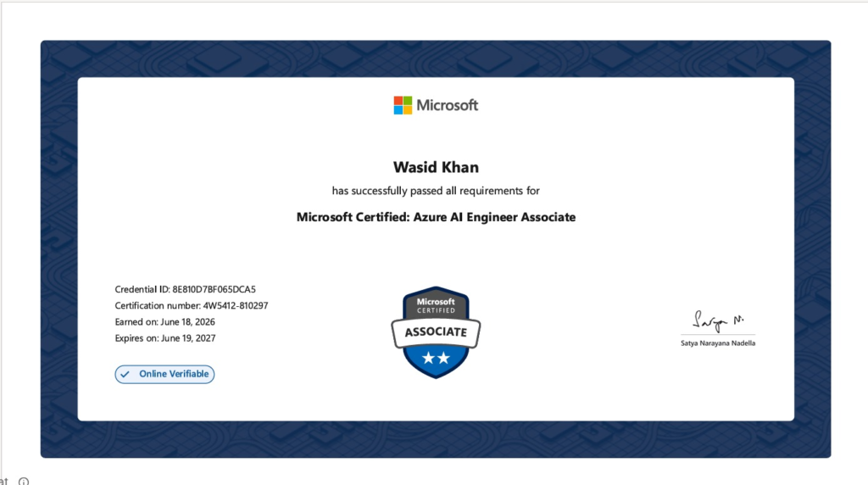This screenshot has width=868, height=485.
Task: Select 'Microsoft Certified: Azure AI Engineer Associate' title
Action: [x=436, y=217]
